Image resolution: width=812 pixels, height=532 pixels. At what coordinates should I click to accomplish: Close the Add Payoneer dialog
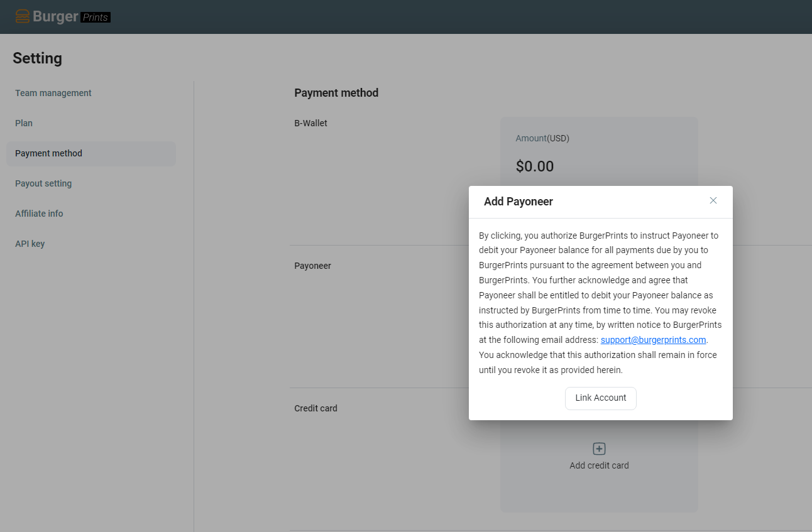point(713,200)
